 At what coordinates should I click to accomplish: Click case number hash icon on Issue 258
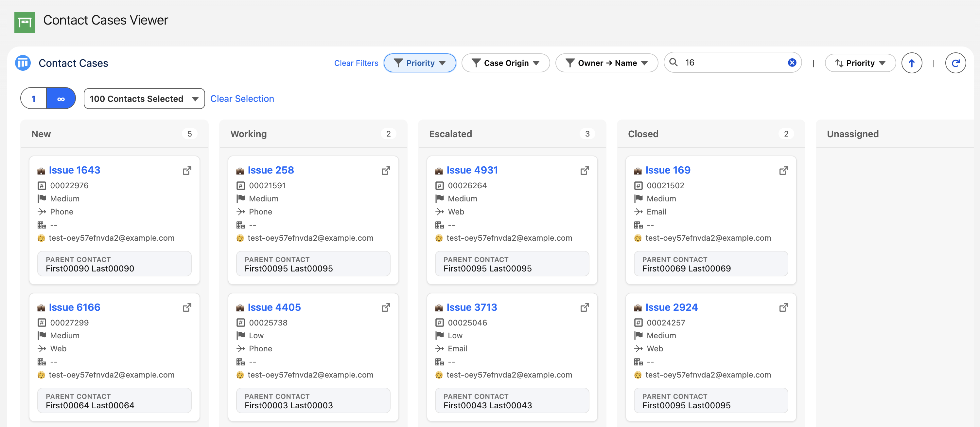click(x=240, y=186)
